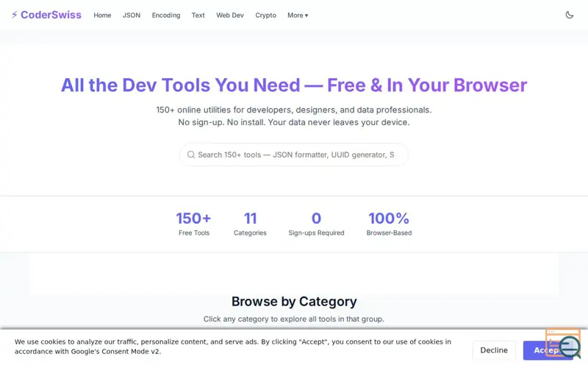Click the Browse by Category heading
Image resolution: width=588 pixels, height=368 pixels.
[294, 302]
